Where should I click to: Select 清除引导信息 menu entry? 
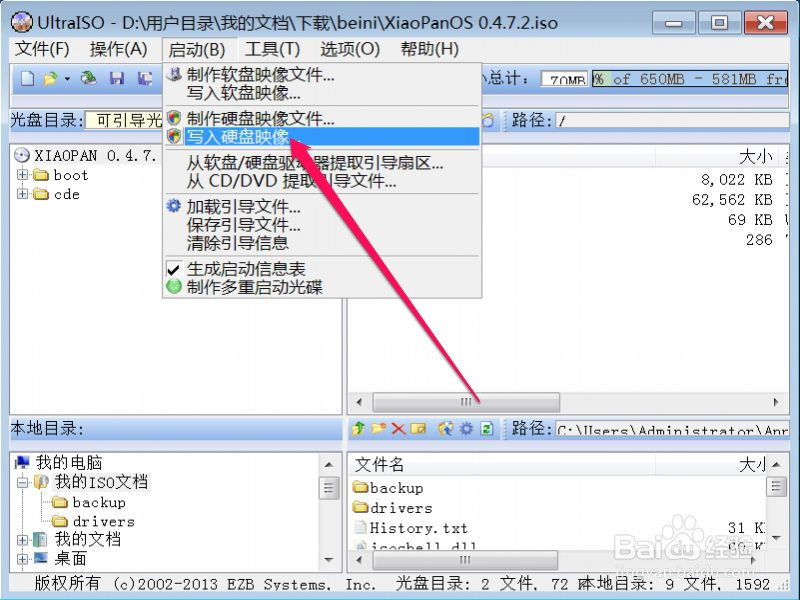(x=322, y=243)
